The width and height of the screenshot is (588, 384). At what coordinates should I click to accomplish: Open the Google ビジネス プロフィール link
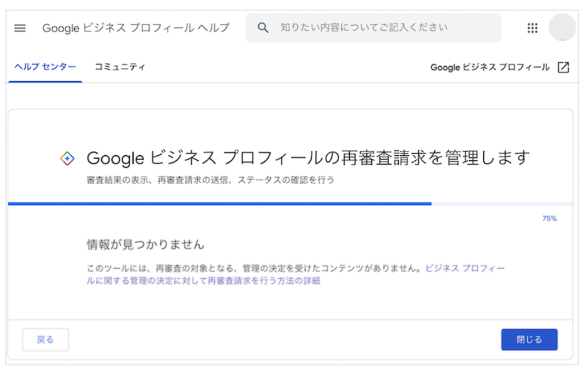490,67
